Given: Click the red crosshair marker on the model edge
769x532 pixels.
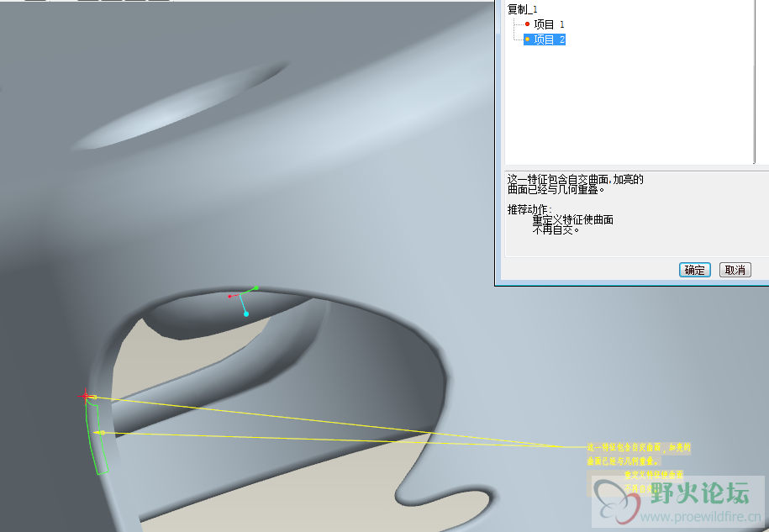Looking at the screenshot, I should point(86,395).
